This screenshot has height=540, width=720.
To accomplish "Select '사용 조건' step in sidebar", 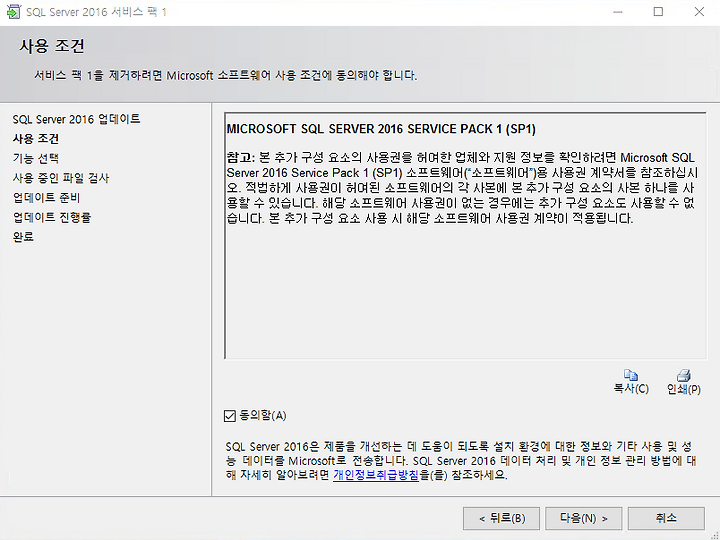I will tap(36, 139).
